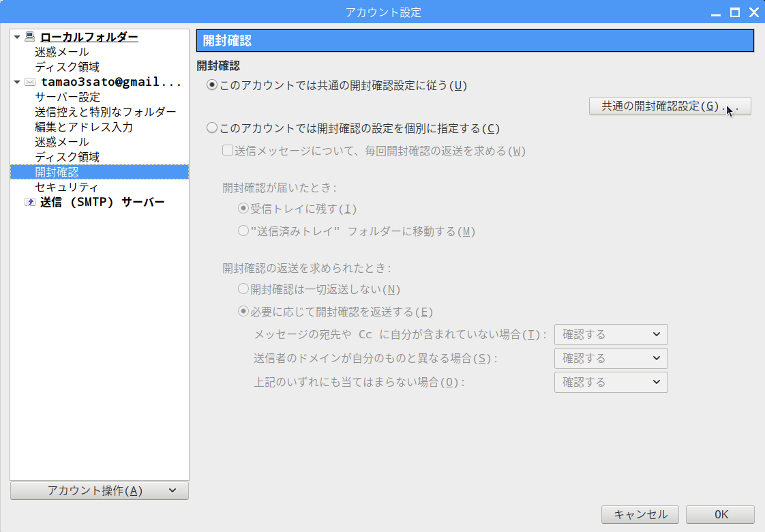Open dropdown for 上記のいずれにも当てはまらない場合
765x532 pixels.
point(611,382)
